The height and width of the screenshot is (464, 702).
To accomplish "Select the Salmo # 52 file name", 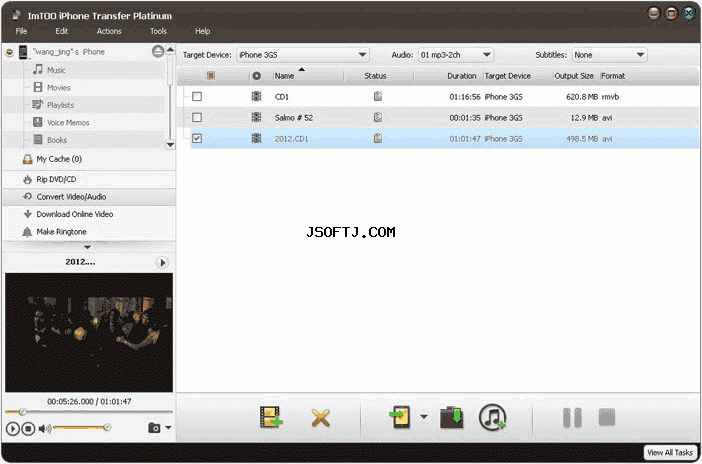I will [x=294, y=118].
